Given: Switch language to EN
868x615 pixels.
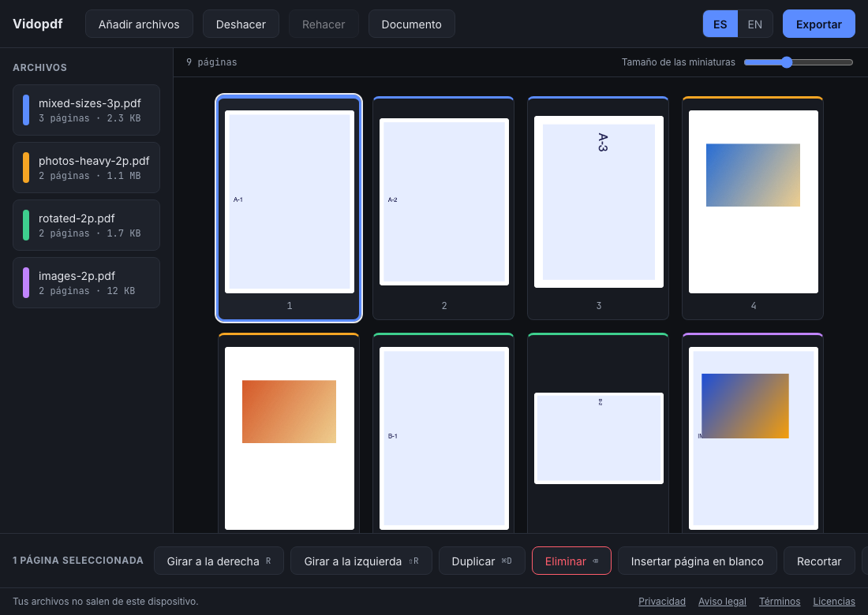Looking at the screenshot, I should click(754, 24).
